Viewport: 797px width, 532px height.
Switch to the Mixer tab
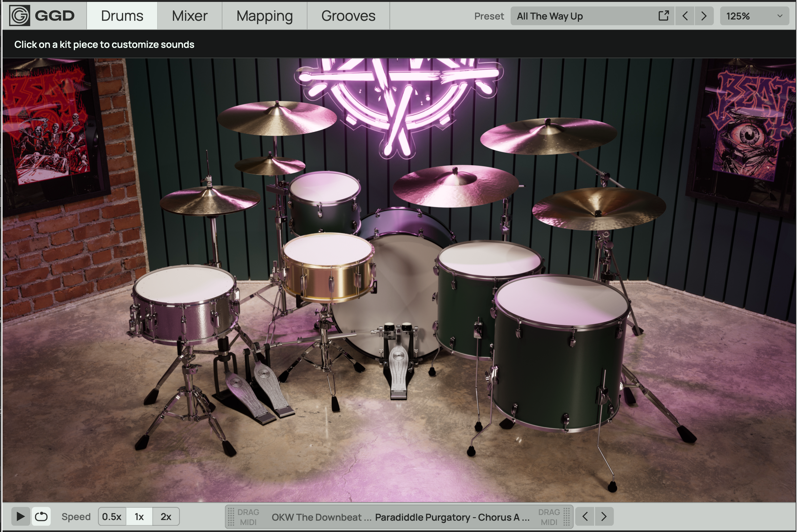(x=189, y=16)
